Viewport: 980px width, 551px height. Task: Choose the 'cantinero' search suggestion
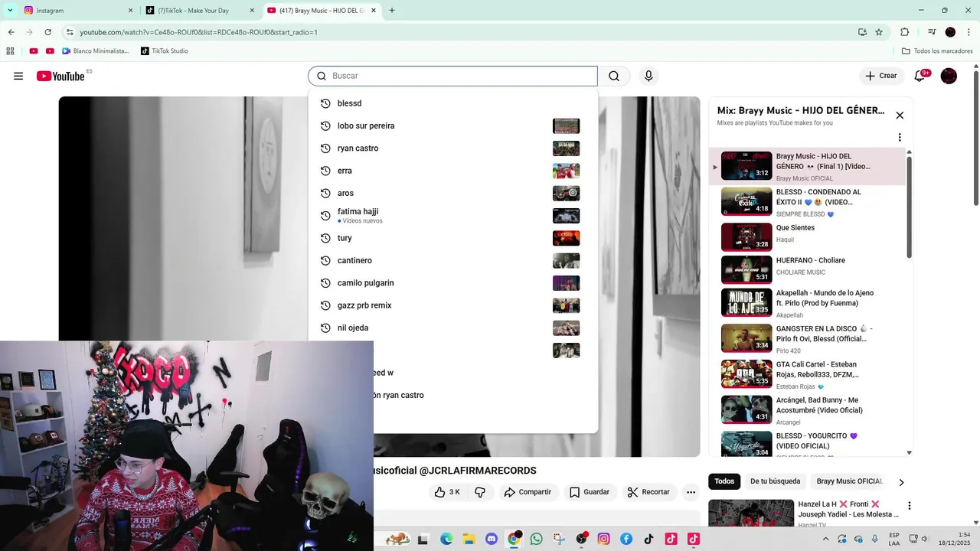[x=453, y=260]
